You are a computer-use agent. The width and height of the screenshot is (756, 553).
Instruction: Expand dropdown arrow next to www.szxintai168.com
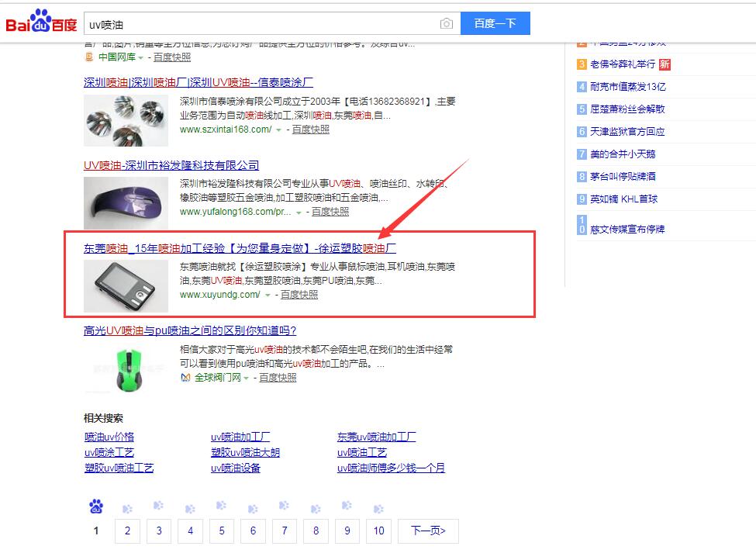(x=278, y=130)
